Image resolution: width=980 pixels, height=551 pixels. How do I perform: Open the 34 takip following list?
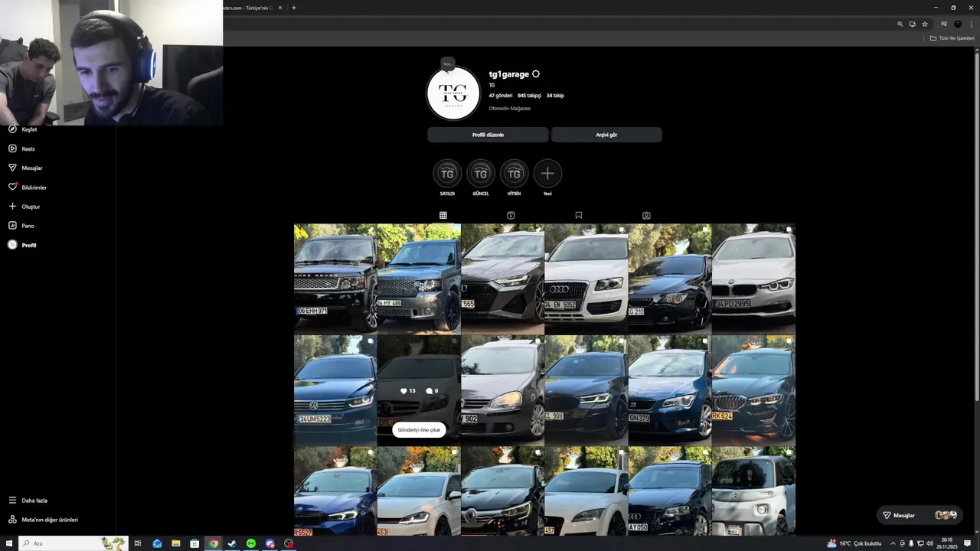point(555,96)
